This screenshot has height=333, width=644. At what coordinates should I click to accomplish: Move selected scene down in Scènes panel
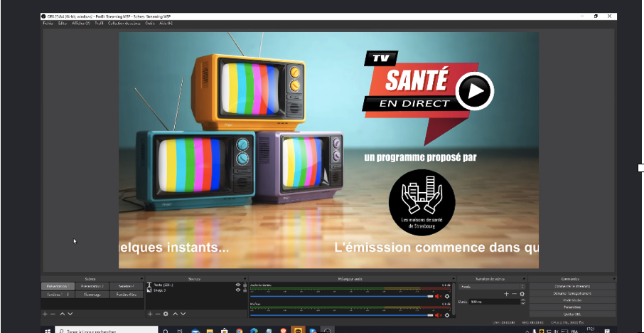pyautogui.click(x=70, y=314)
